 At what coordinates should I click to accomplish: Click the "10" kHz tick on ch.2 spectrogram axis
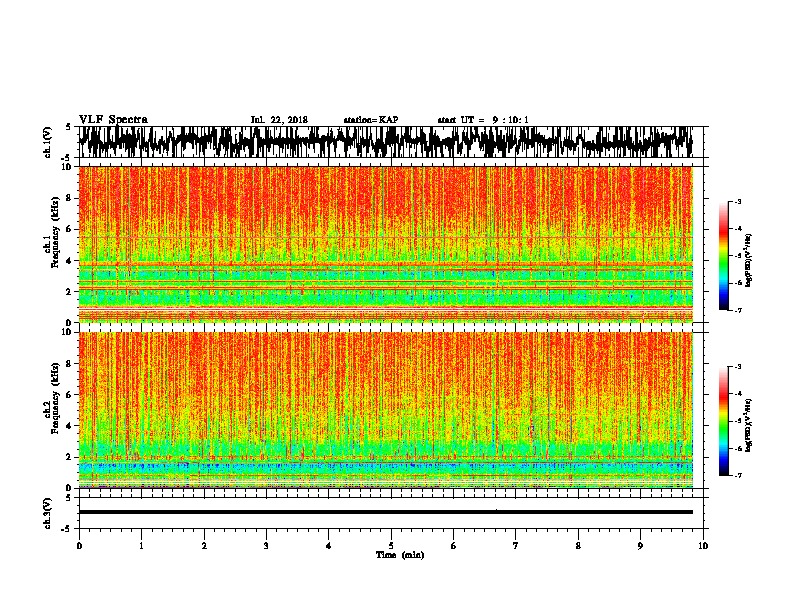click(67, 332)
